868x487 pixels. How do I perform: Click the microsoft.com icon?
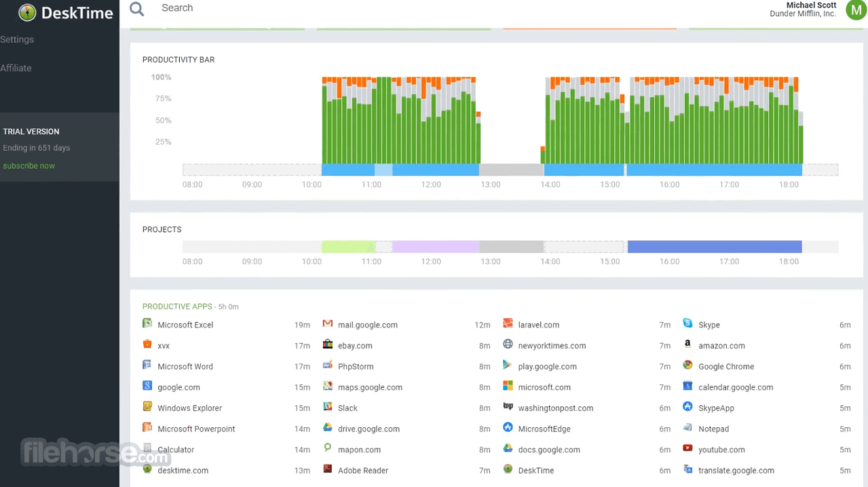[508, 386]
